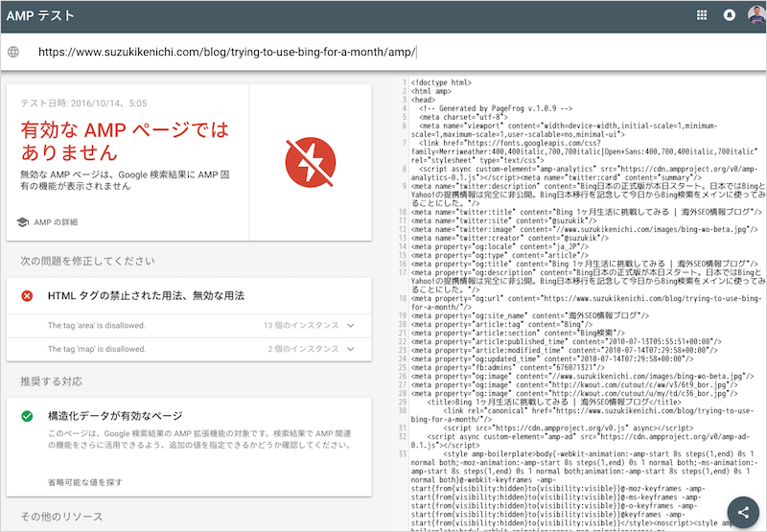Click the <html amp> code line
Viewport: 767px width, 532px height.
click(430, 91)
